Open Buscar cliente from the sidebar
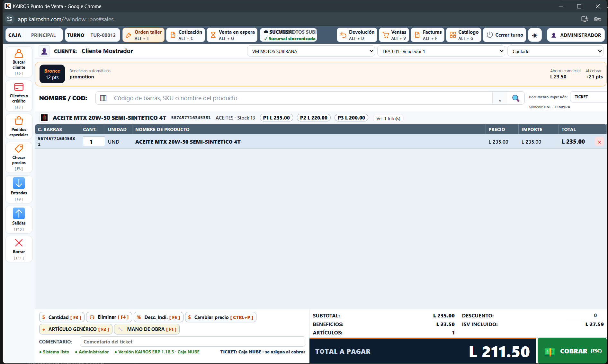Screen dimensions: 608x364 point(19,62)
